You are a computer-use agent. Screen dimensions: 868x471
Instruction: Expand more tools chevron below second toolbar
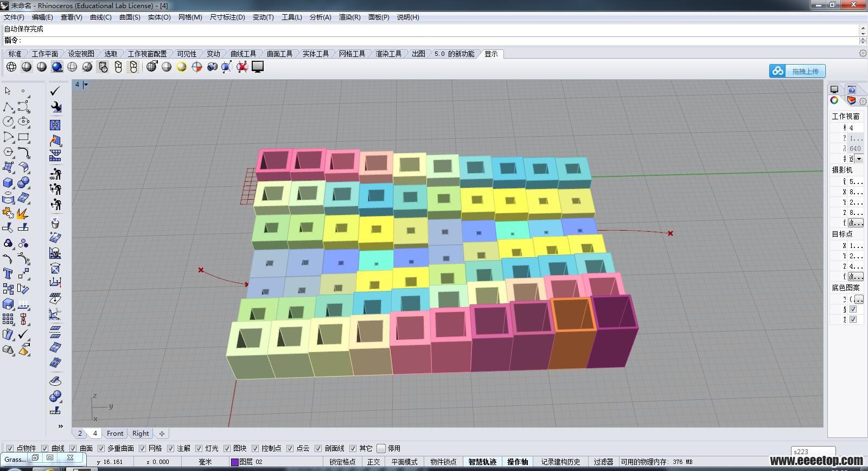tap(60, 426)
